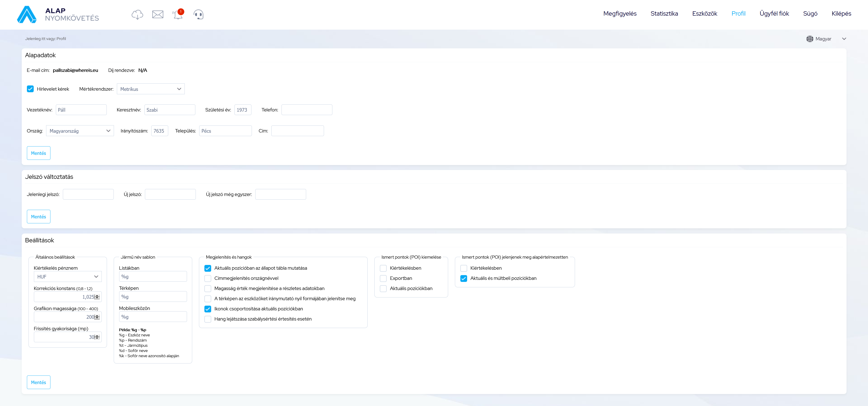Open the envelope messages icon
868x406 pixels.
158,14
